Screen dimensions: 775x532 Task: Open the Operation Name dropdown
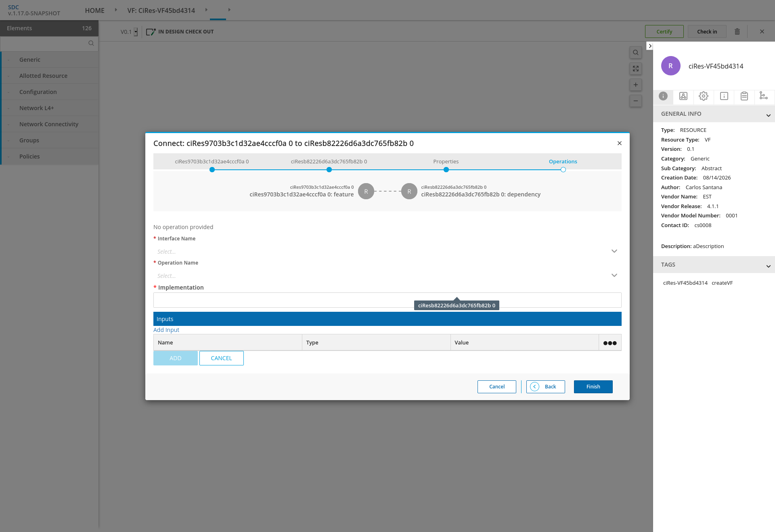tap(387, 275)
